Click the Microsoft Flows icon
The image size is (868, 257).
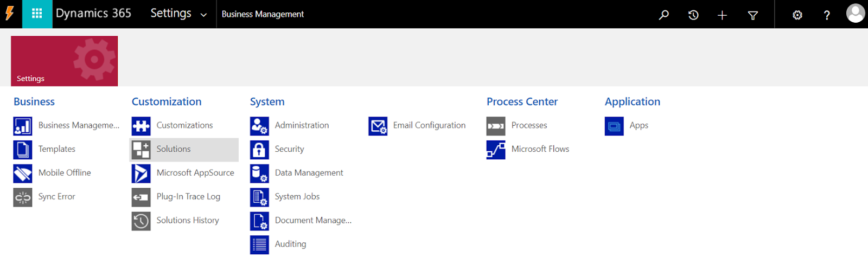496,150
